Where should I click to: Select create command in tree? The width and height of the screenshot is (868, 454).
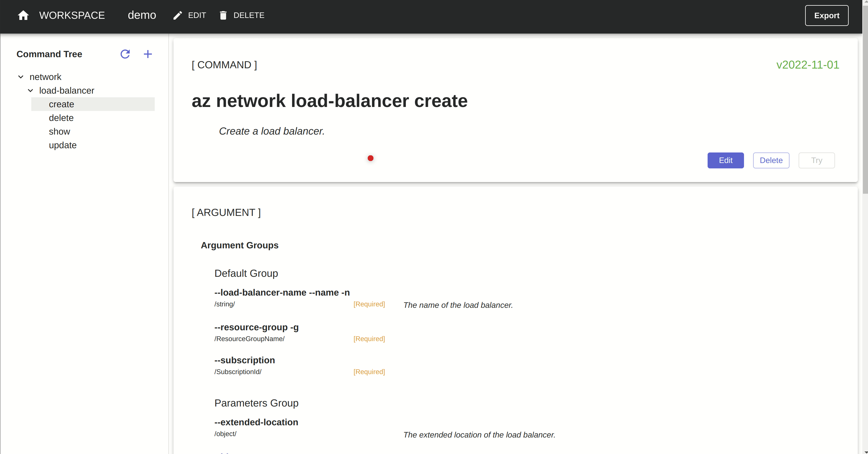[x=93, y=104]
